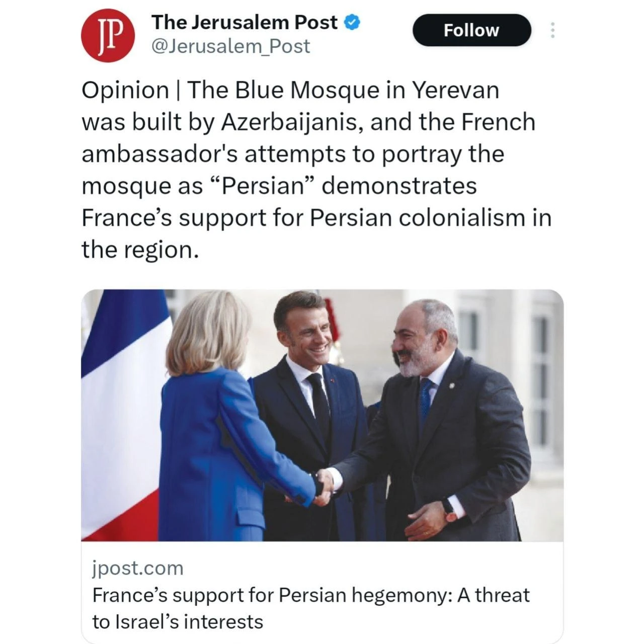Open The Jerusalem Post display name
This screenshot has width=644, height=644.
245,23
